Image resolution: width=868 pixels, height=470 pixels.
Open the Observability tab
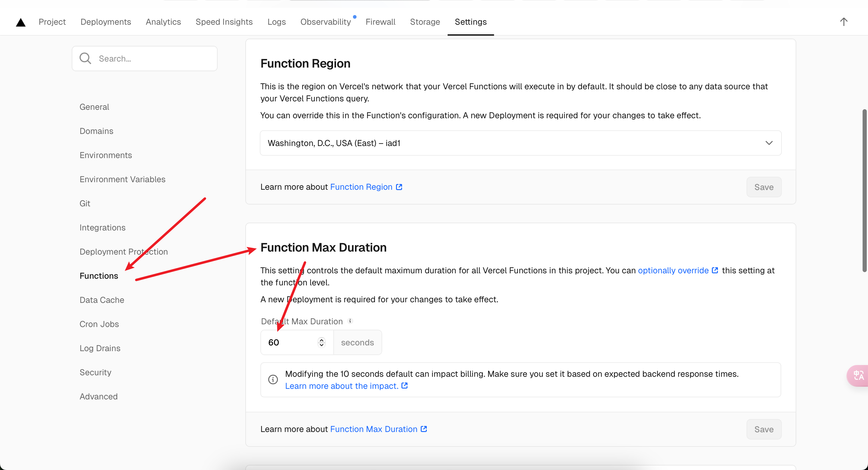[x=325, y=22]
